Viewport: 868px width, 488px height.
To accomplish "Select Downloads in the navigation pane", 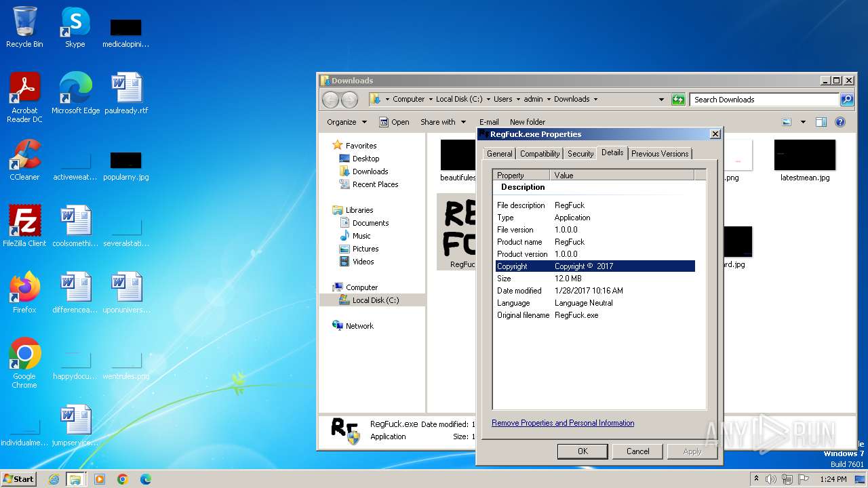I will (x=370, y=171).
